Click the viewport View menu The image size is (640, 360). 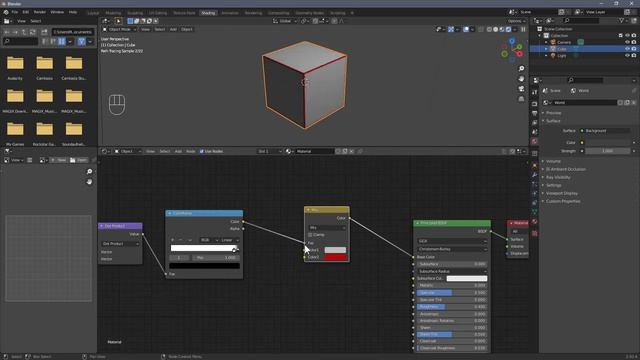pyautogui.click(x=145, y=29)
